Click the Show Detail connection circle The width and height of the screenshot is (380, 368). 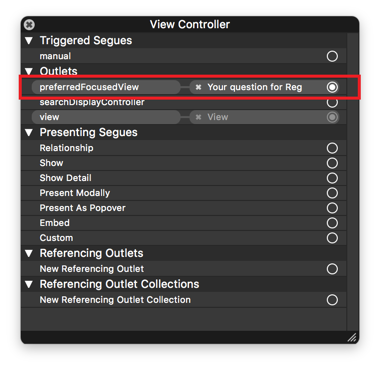coord(332,178)
